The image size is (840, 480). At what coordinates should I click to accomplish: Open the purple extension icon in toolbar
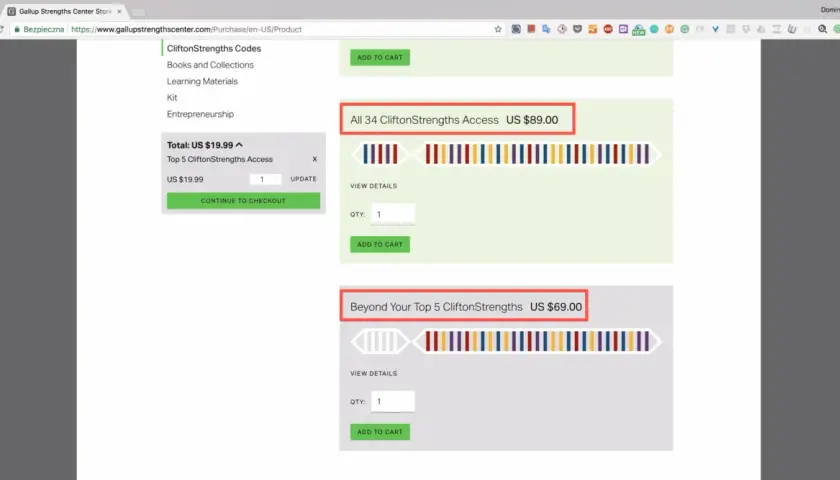623,29
